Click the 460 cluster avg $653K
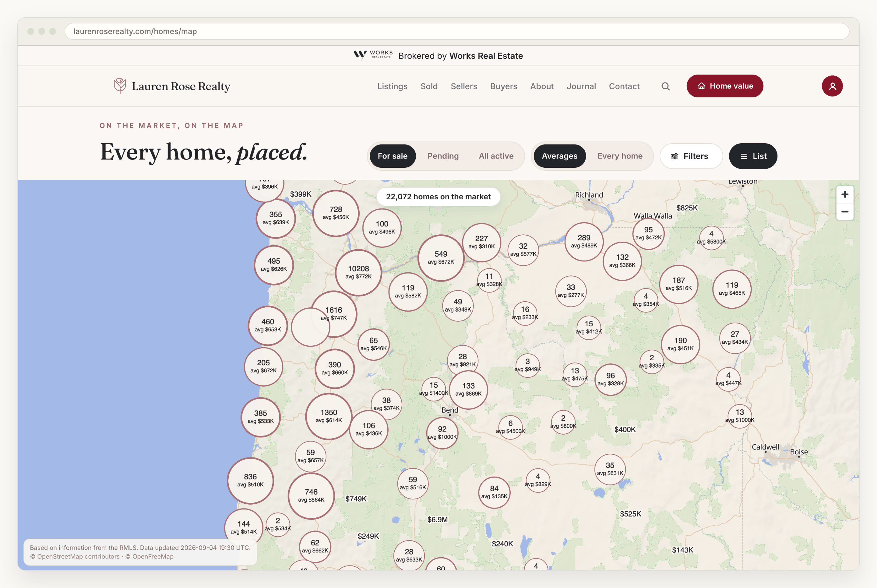 (x=267, y=326)
